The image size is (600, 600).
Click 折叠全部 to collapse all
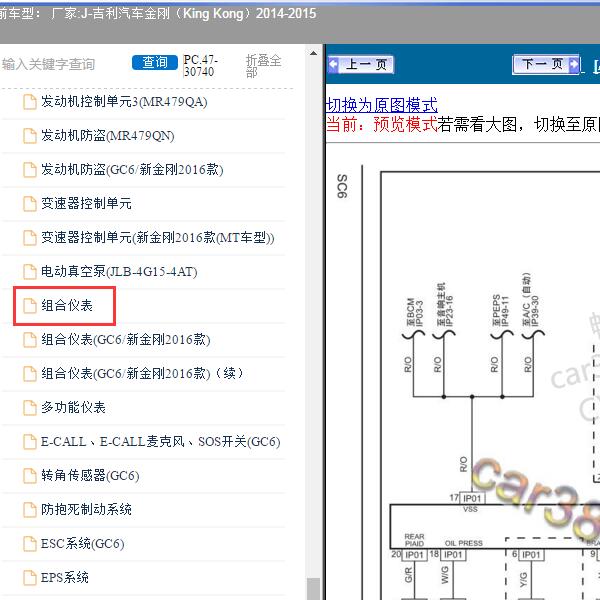pyautogui.click(x=263, y=66)
